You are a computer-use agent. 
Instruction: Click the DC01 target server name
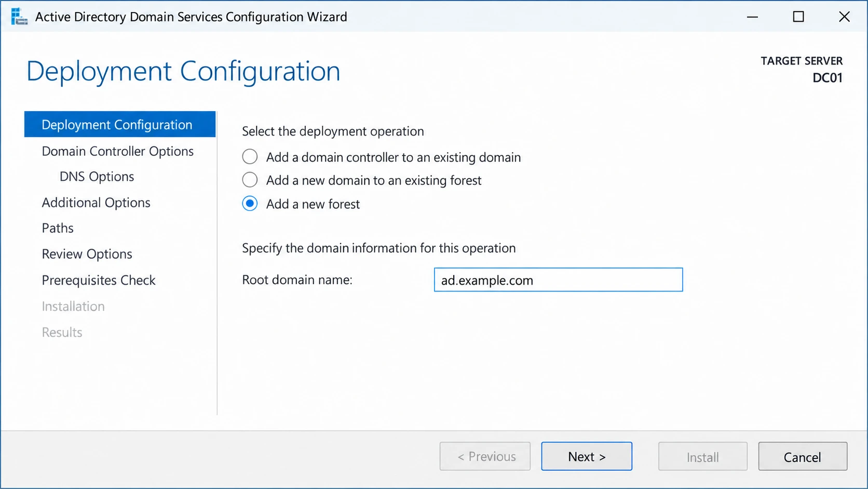(828, 78)
